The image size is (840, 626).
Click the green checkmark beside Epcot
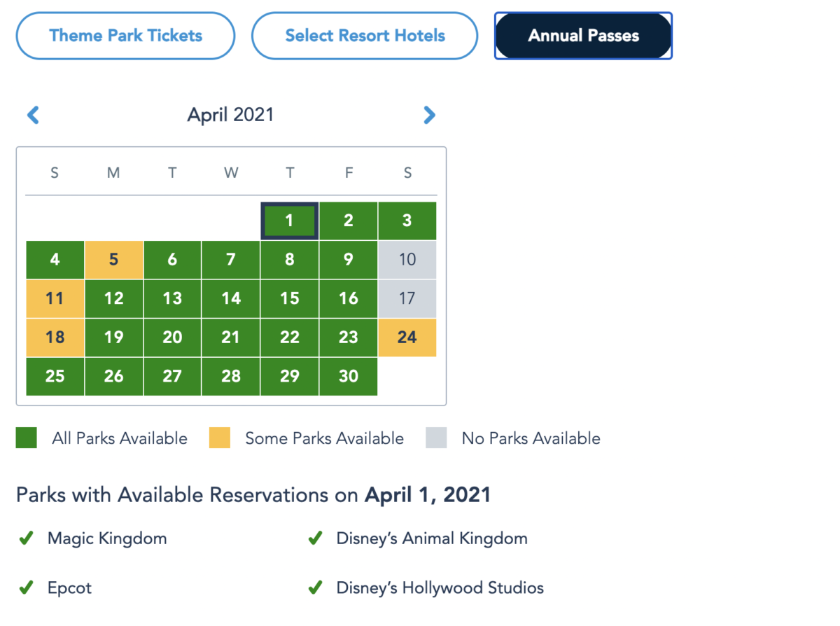[x=27, y=587]
